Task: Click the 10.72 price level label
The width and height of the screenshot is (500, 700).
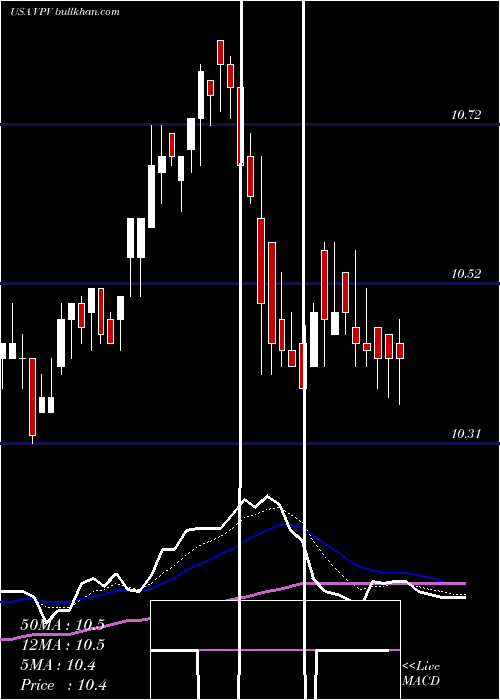Action: [x=466, y=115]
